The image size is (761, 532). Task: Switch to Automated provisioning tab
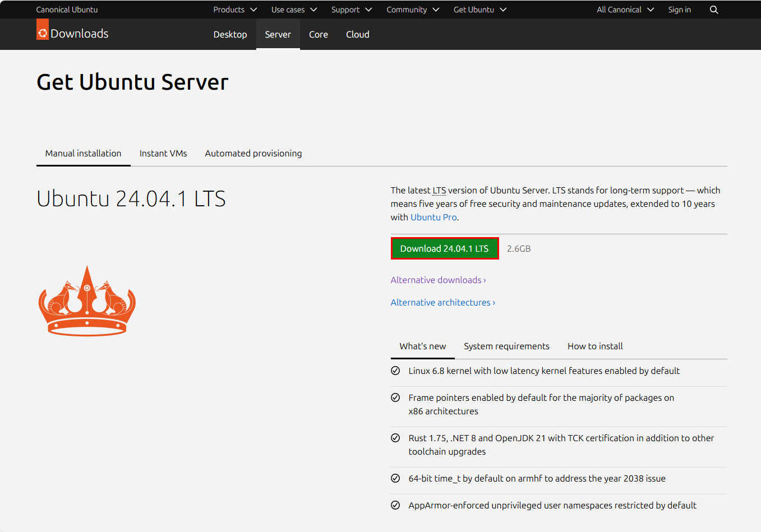(x=253, y=153)
